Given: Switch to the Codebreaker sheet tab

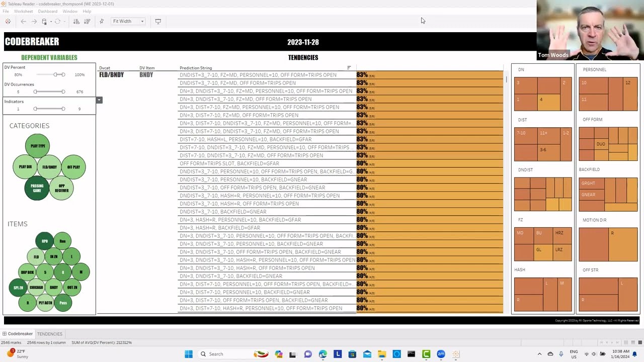Looking at the screenshot, I should pyautogui.click(x=18, y=334).
